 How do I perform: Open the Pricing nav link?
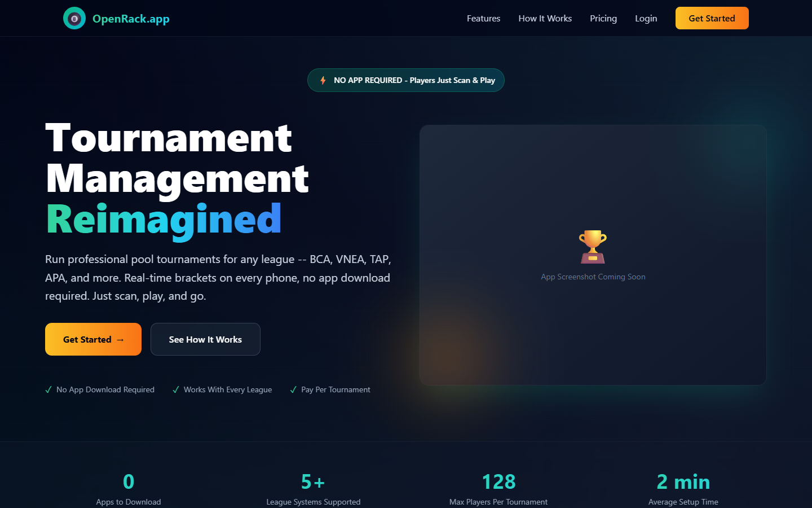[603, 18]
